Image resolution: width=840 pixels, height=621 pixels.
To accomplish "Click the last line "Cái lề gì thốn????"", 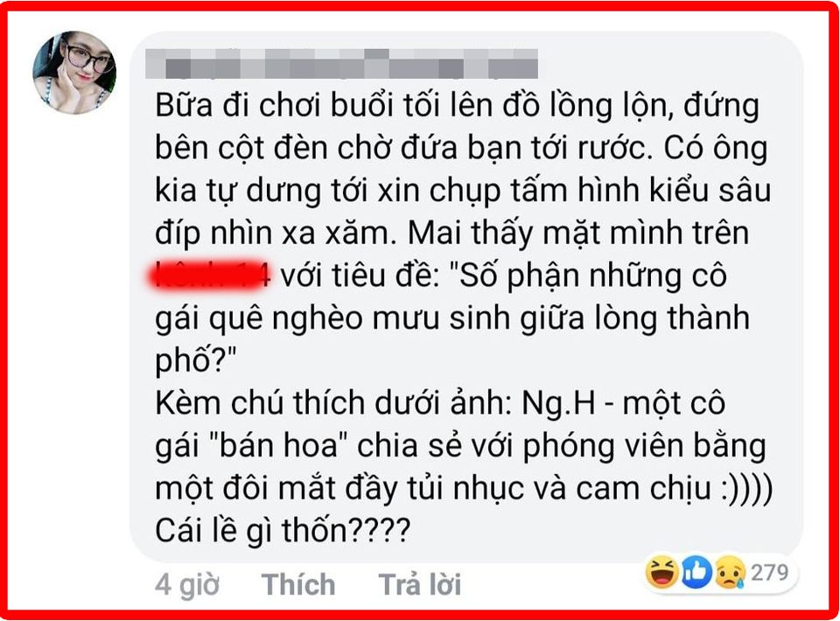I will coord(283,531).
